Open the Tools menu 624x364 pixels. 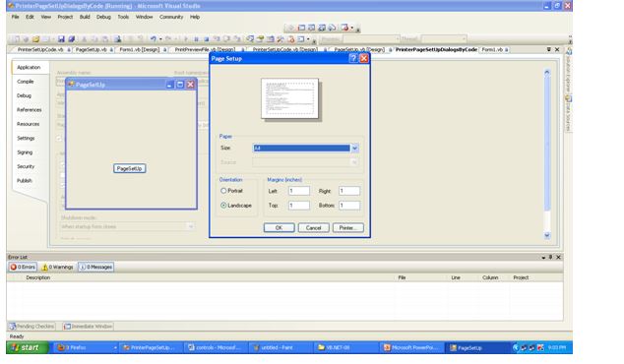(x=123, y=17)
